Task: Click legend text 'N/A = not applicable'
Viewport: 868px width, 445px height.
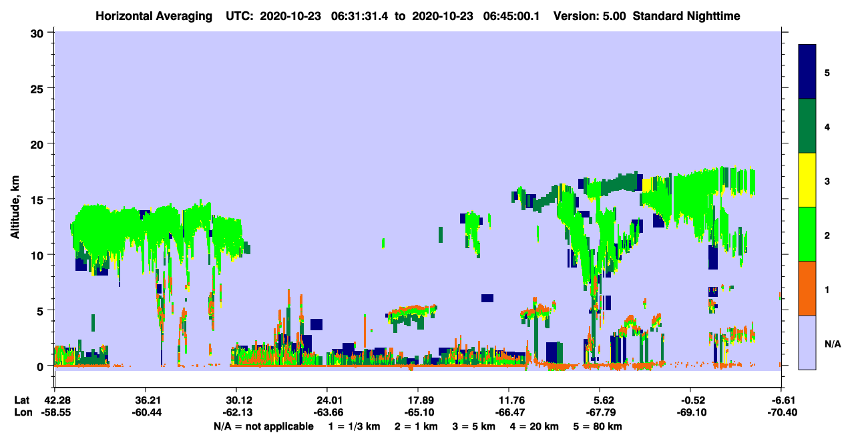Action: 263,426
